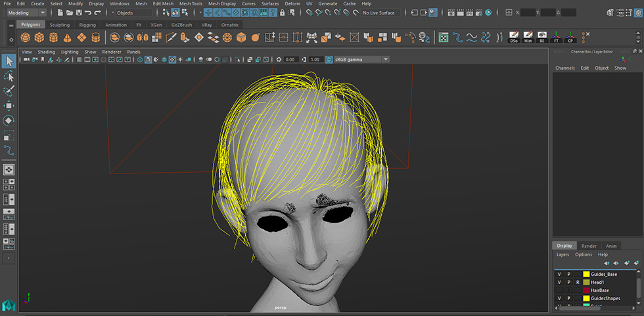Open the Shading panel menu
The image size is (644, 316).
(x=46, y=51)
